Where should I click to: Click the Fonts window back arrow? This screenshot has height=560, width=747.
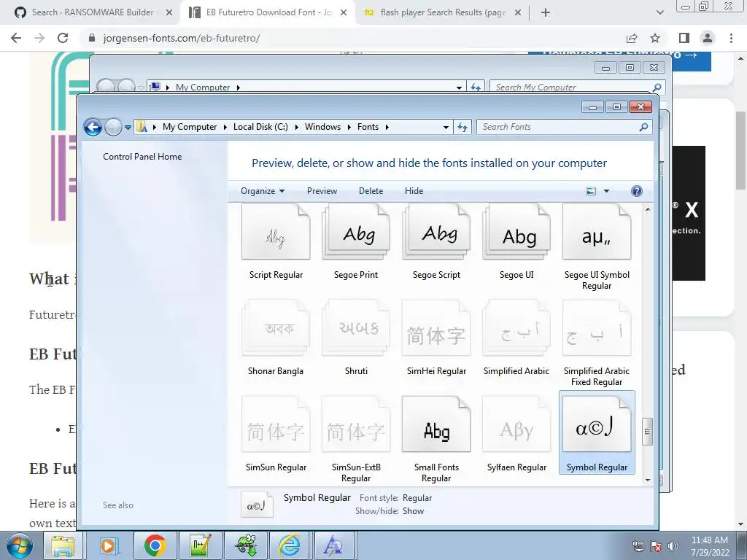pos(93,127)
